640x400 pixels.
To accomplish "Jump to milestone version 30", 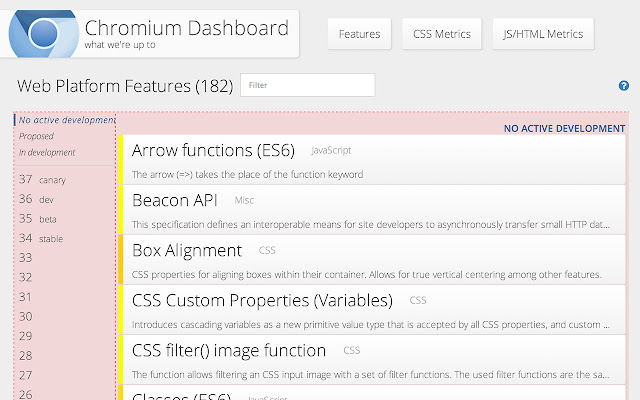I will (x=26, y=316).
